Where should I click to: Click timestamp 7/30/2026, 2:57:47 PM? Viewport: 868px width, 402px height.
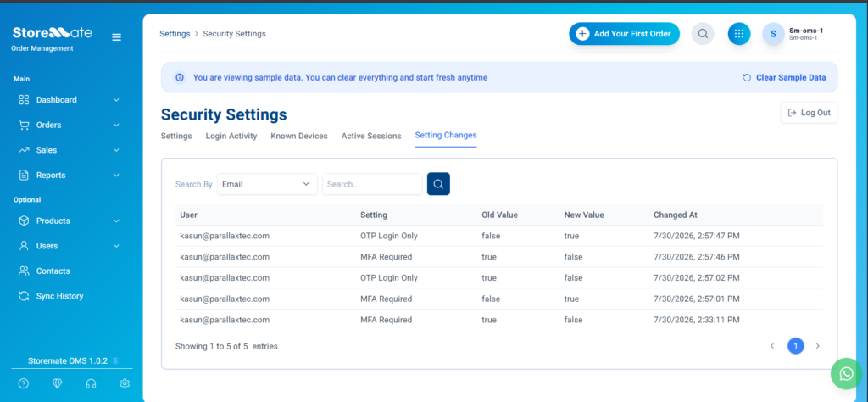pos(697,236)
